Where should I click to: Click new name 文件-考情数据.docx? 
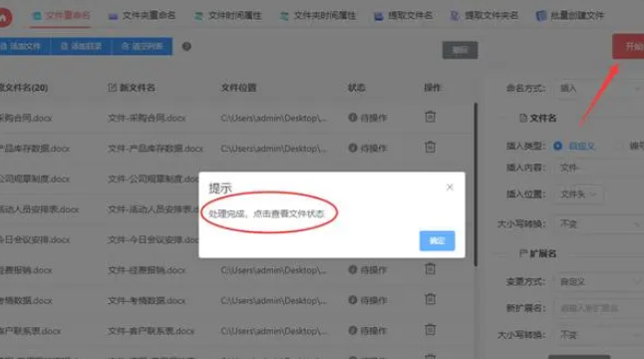tap(147, 301)
